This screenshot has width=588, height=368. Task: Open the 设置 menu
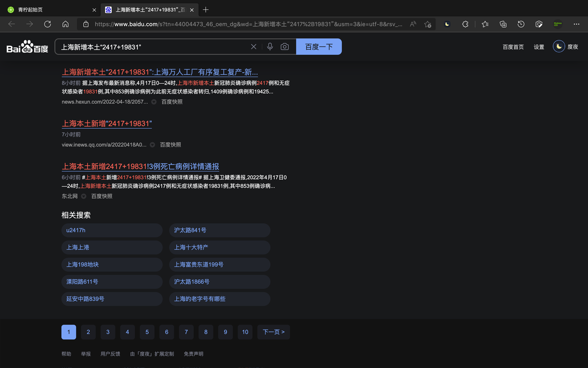click(x=539, y=47)
